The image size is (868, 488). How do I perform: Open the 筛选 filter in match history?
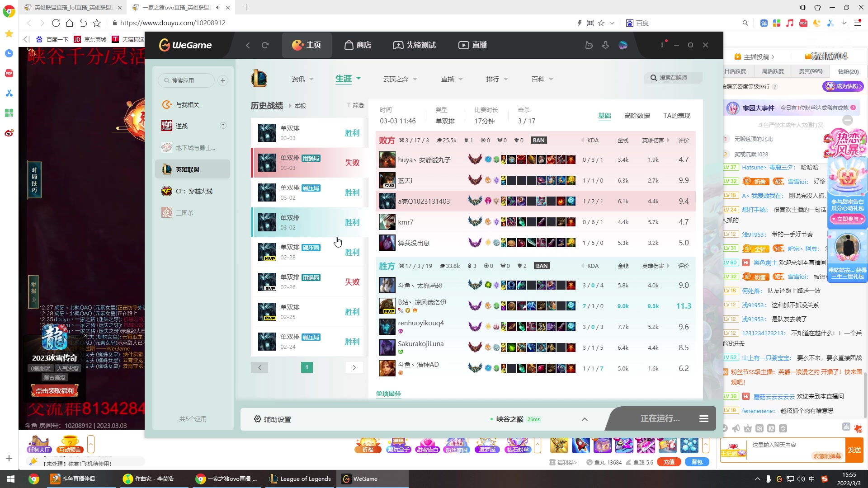[x=355, y=105]
